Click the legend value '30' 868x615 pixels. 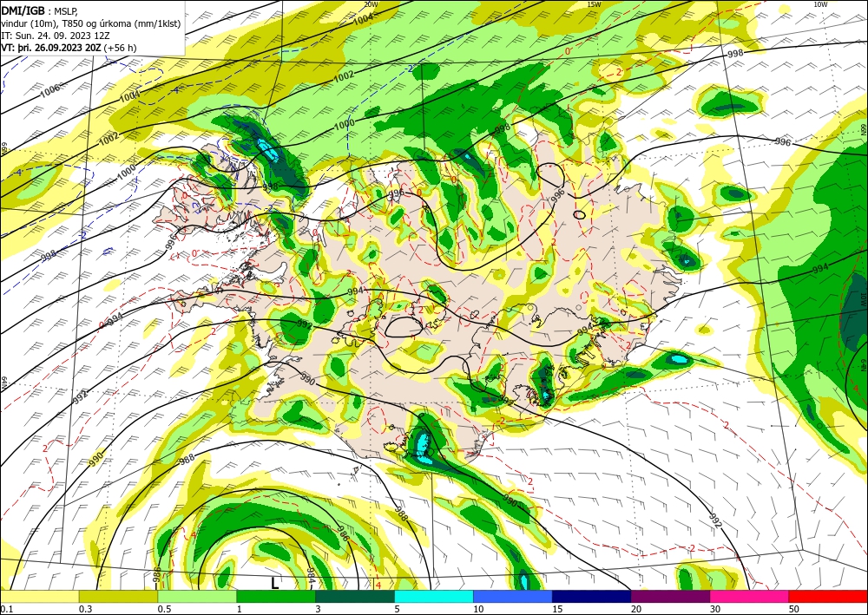[x=715, y=609]
